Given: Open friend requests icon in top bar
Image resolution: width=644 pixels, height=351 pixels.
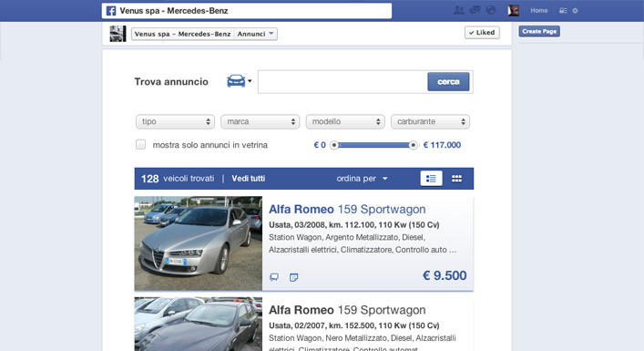Looking at the screenshot, I should tap(459, 11).
